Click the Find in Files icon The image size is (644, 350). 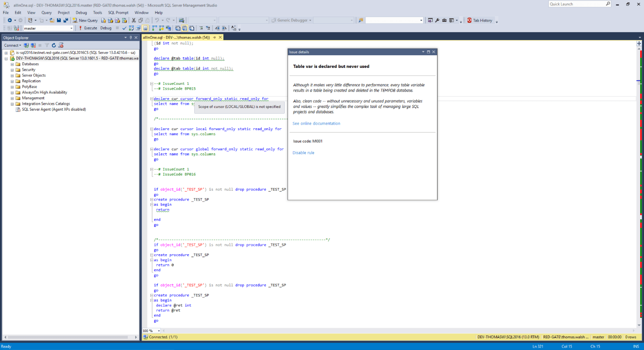pos(361,20)
